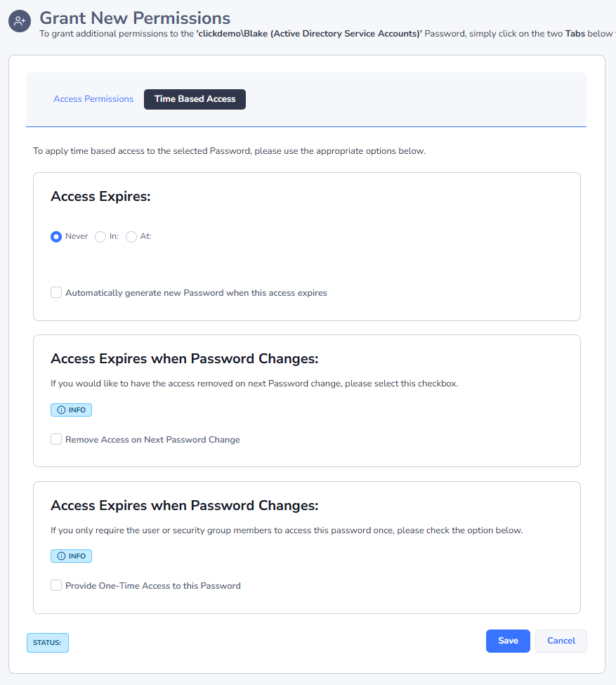Enable 'Provide One-Time Access to this Password'
This screenshot has height=685, width=616.
56,585
